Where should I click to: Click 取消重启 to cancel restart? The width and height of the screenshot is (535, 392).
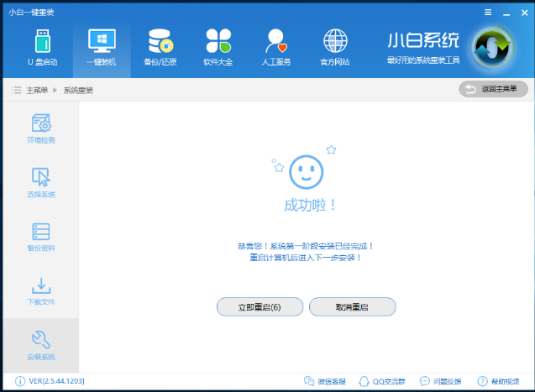pyautogui.click(x=352, y=307)
